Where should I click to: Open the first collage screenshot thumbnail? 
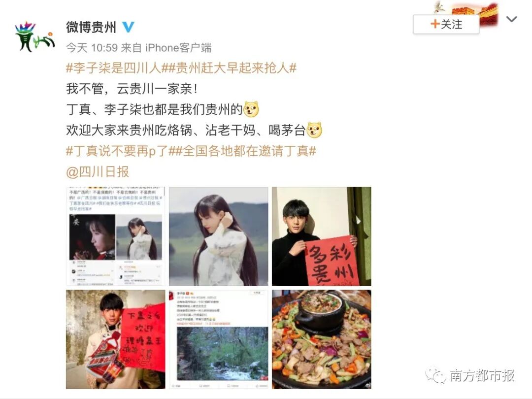coord(116,236)
